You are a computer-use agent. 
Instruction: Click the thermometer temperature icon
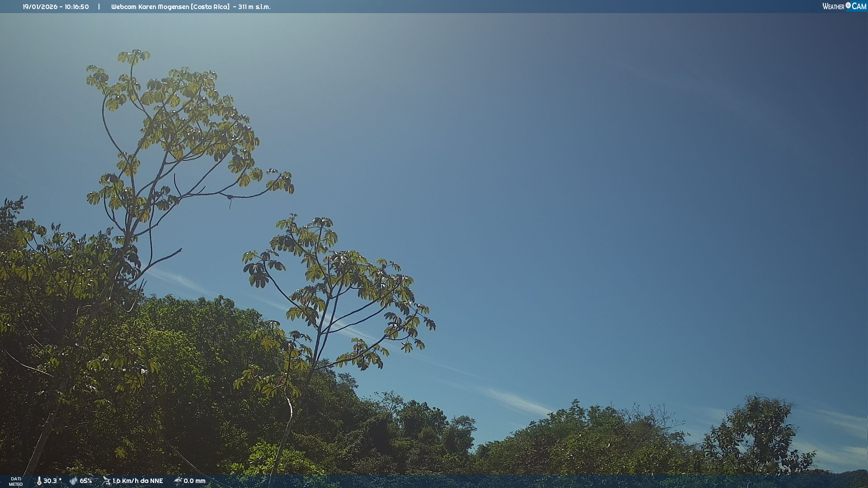[39, 481]
